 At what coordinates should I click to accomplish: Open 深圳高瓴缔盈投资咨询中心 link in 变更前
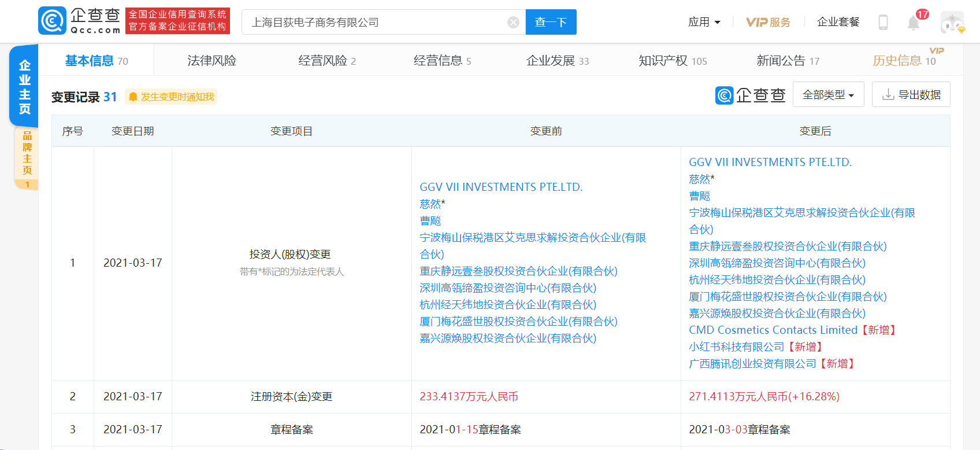tap(508, 287)
